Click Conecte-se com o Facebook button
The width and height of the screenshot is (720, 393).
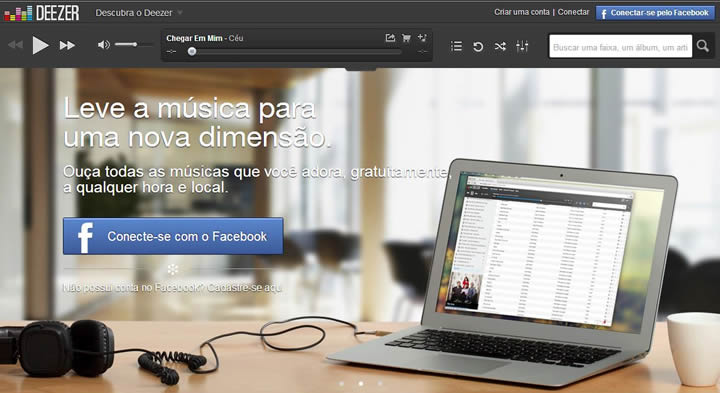click(173, 236)
